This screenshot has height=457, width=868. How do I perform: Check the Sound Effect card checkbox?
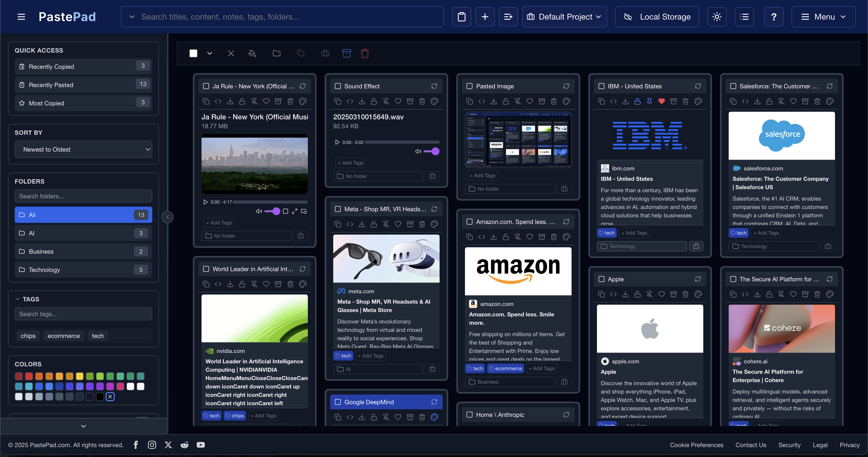[x=338, y=86]
